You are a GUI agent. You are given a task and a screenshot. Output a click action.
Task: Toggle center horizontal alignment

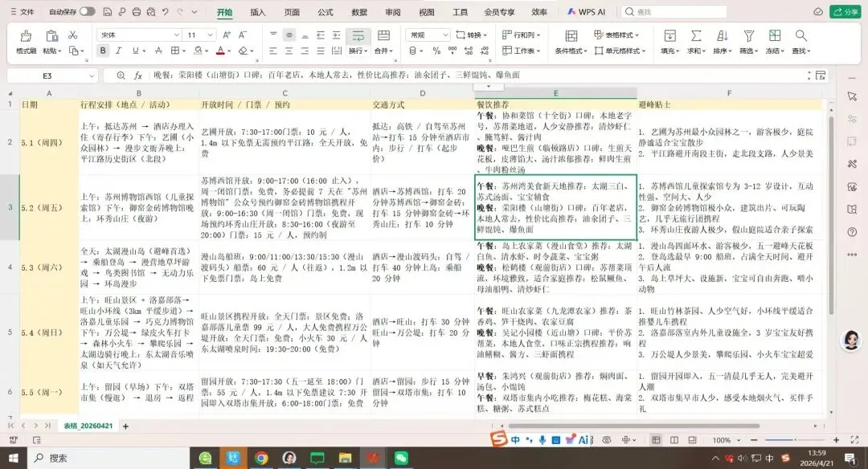click(x=289, y=51)
